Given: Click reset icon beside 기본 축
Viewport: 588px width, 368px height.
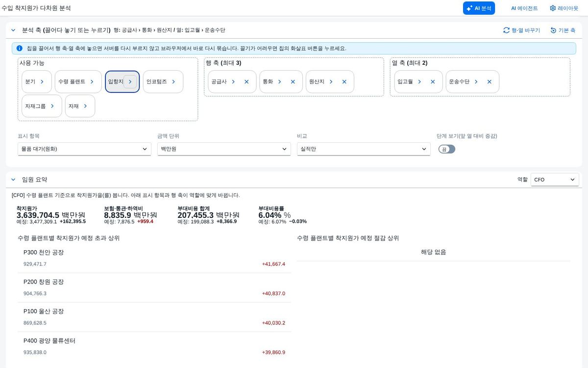Looking at the screenshot, I should pyautogui.click(x=553, y=30).
